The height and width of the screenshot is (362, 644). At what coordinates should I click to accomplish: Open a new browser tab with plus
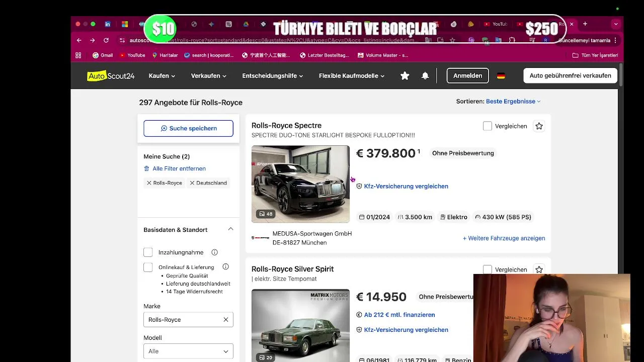[585, 24]
